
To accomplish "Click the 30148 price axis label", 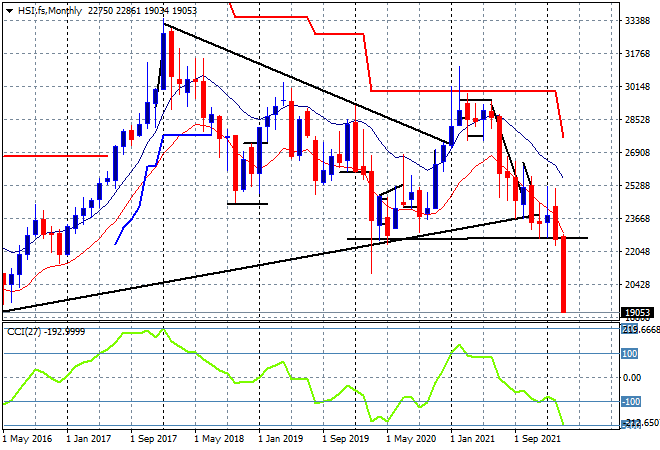I will [x=638, y=87].
